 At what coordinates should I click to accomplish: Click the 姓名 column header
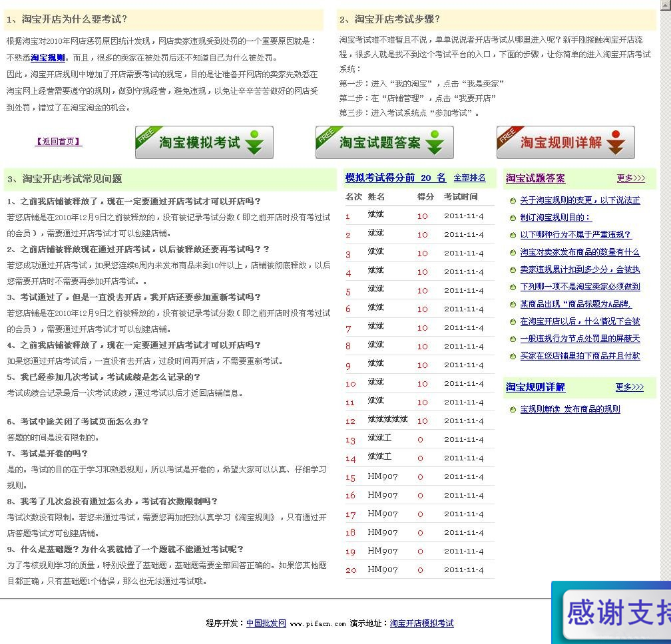pyautogui.click(x=376, y=197)
